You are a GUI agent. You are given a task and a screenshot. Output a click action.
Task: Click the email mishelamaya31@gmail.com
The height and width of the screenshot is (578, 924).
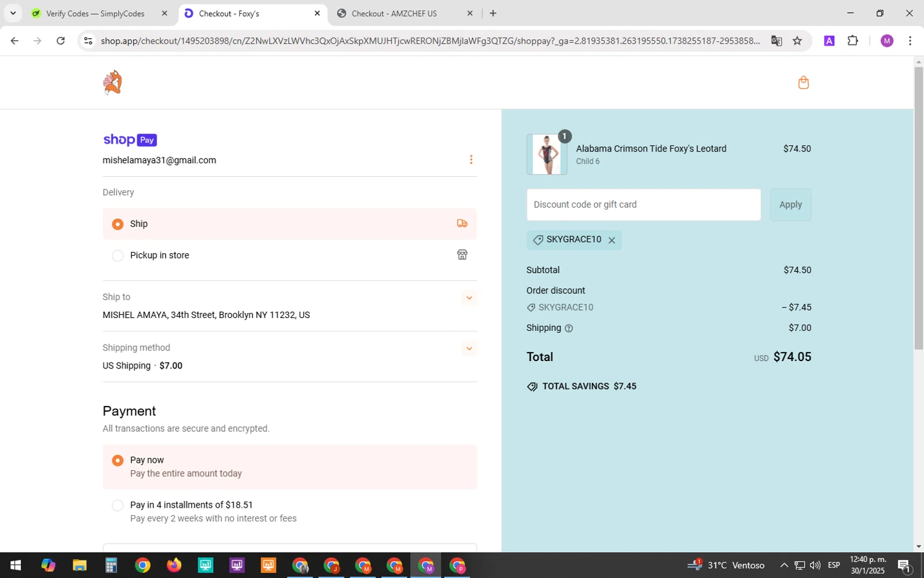tap(160, 160)
